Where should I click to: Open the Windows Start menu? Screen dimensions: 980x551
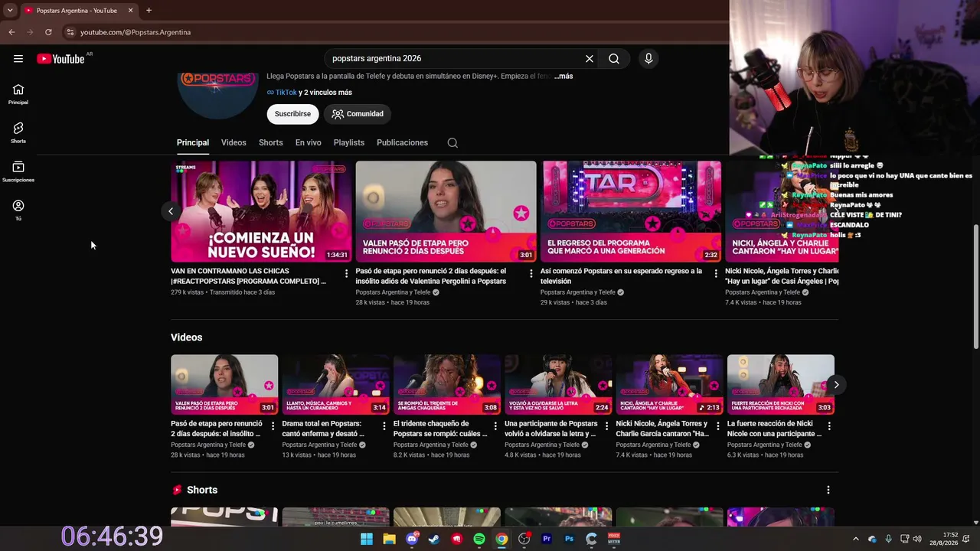(x=367, y=539)
